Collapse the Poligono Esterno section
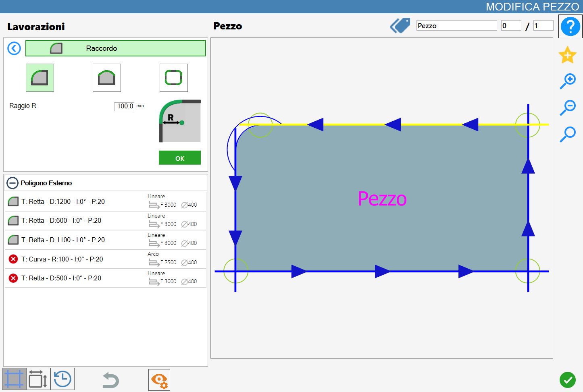 (12, 183)
